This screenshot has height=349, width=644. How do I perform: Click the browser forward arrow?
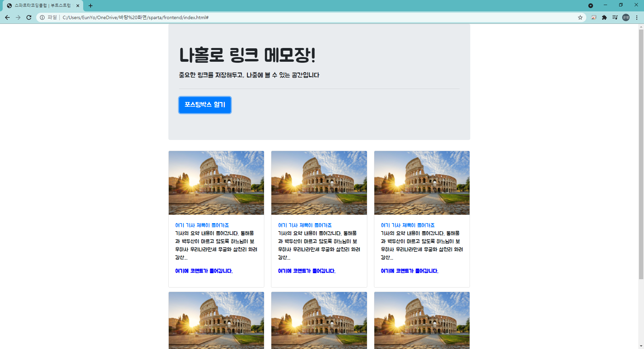tap(18, 17)
